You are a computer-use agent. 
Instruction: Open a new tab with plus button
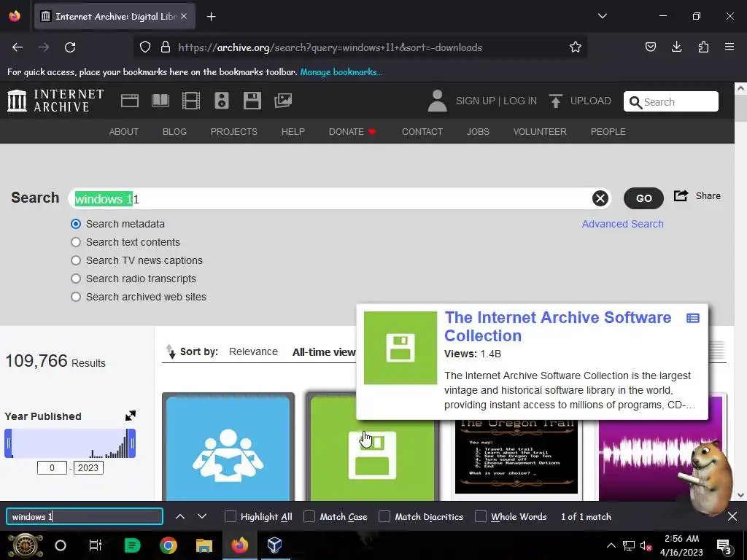coord(211,17)
